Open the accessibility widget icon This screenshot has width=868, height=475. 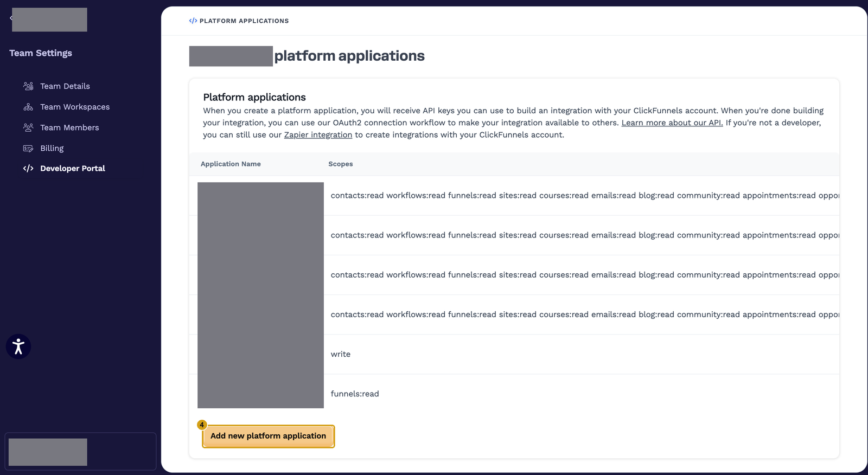18,346
